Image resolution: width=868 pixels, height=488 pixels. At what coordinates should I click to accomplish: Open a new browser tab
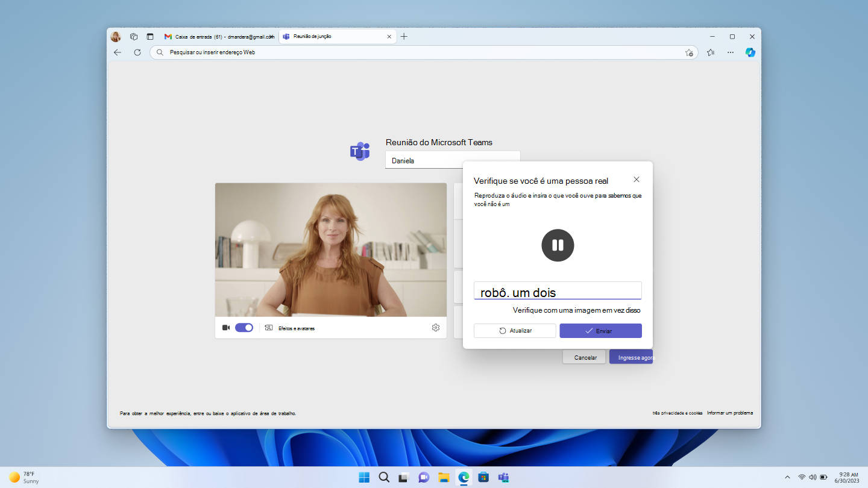pyautogui.click(x=404, y=37)
